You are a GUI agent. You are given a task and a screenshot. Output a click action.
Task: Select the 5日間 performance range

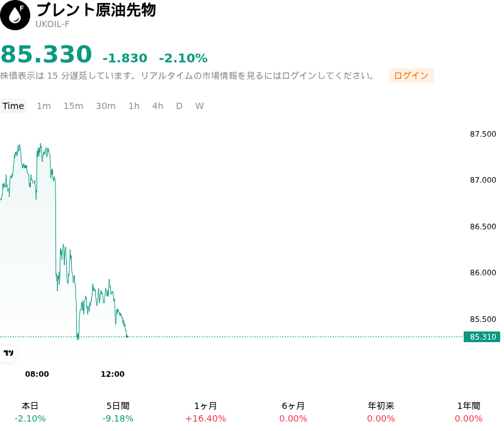coord(118,412)
